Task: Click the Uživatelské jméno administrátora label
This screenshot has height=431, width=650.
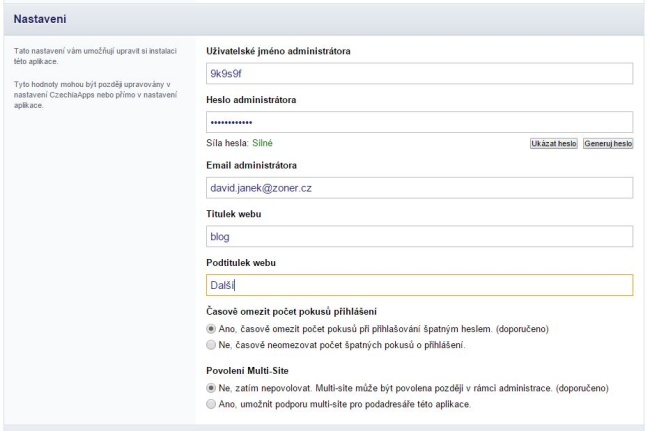Action: (x=277, y=51)
